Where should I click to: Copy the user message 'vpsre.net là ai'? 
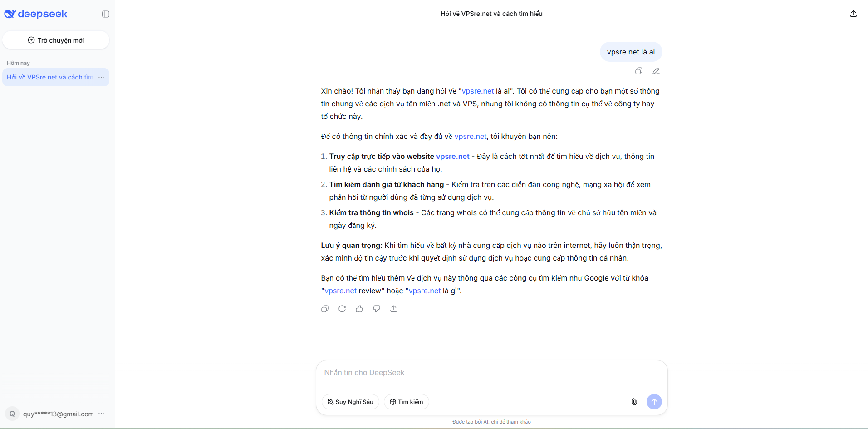click(638, 71)
